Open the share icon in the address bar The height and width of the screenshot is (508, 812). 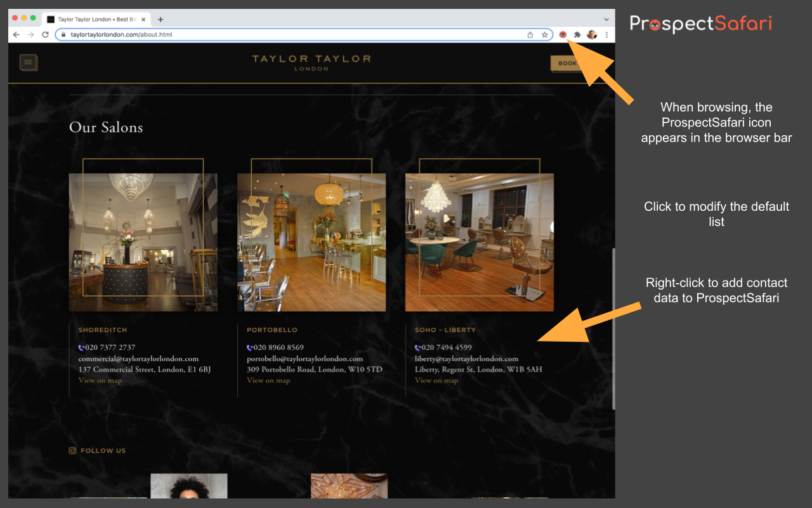[x=530, y=34]
